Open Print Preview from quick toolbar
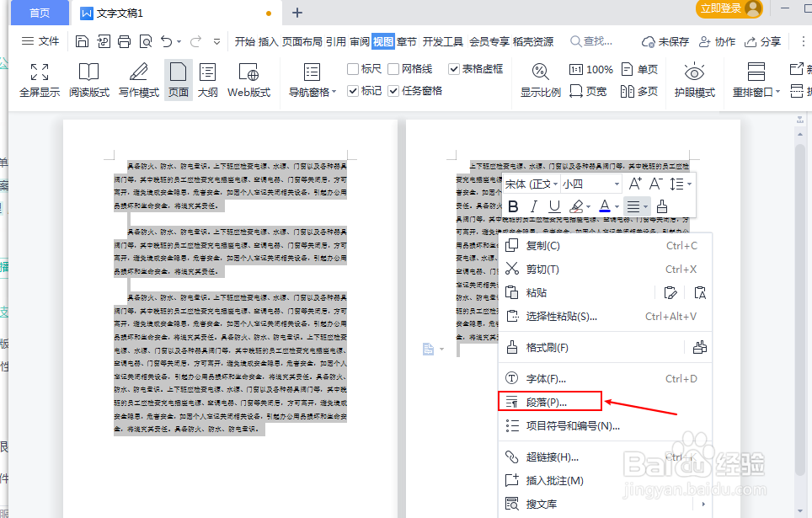This screenshot has height=518, width=812. (x=146, y=41)
